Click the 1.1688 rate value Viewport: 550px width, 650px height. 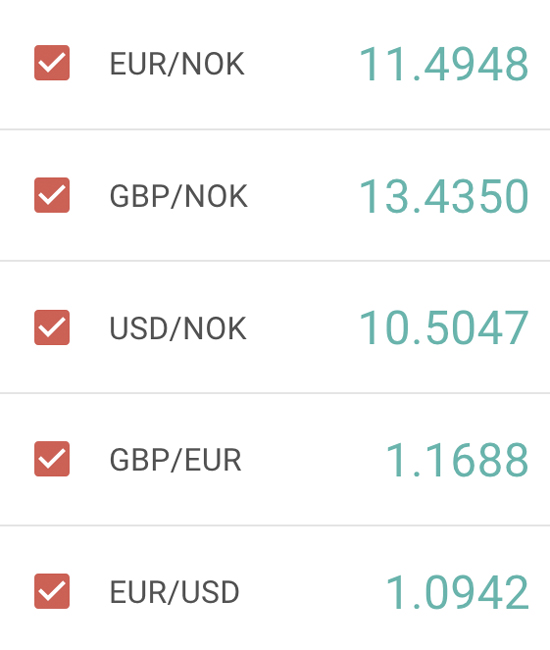(x=457, y=460)
